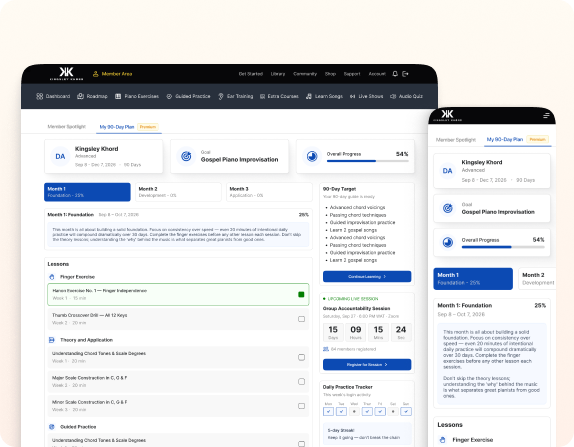The height and width of the screenshot is (447, 574).
Task: Click the goal target icon on mobile
Action: click(447, 208)
